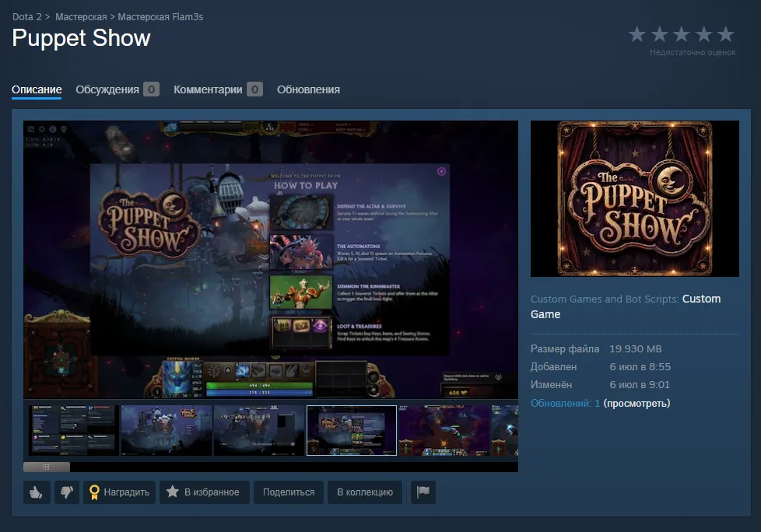761x532 pixels.
Task: Click the Custom Game category link
Action: [x=626, y=306]
